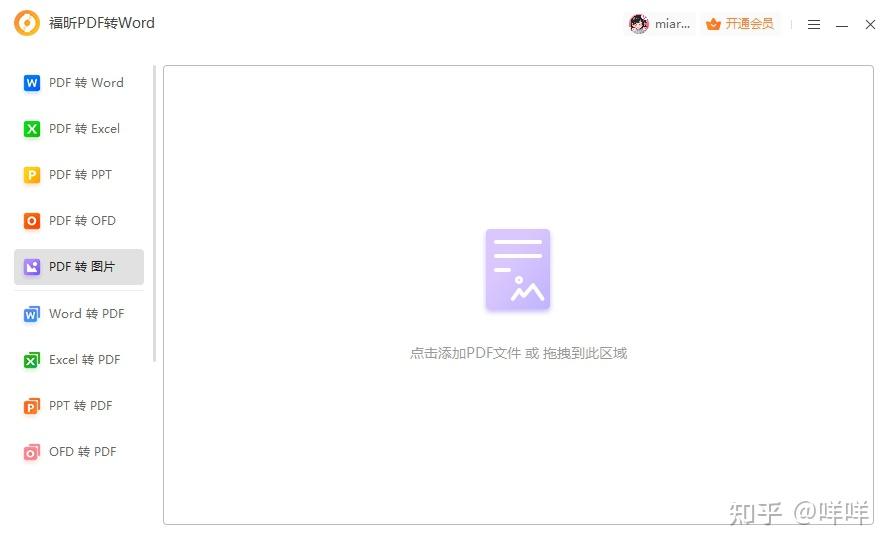Screen dimensions: 892x550
Task: Select the OFD 转 PDF menu item
Action: 79,452
